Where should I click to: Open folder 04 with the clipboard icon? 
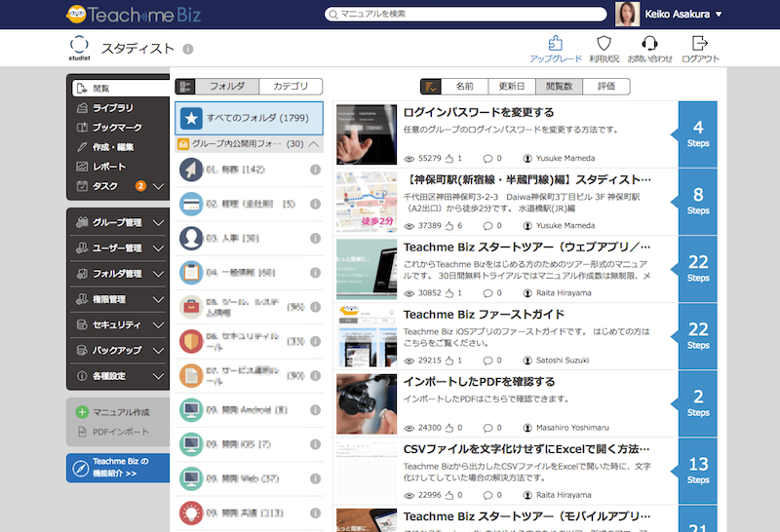[191, 273]
